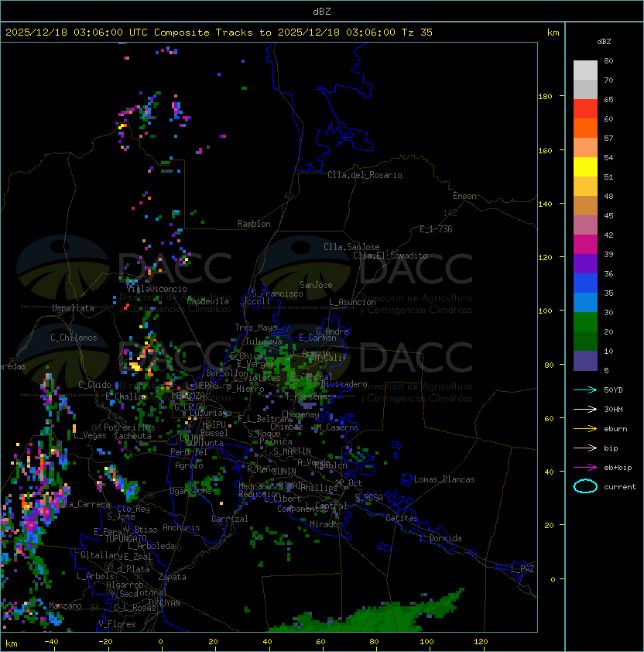Image resolution: width=644 pixels, height=652 pixels.
Task: Click the 'TUPUNGATO' map label
Action: (x=125, y=538)
